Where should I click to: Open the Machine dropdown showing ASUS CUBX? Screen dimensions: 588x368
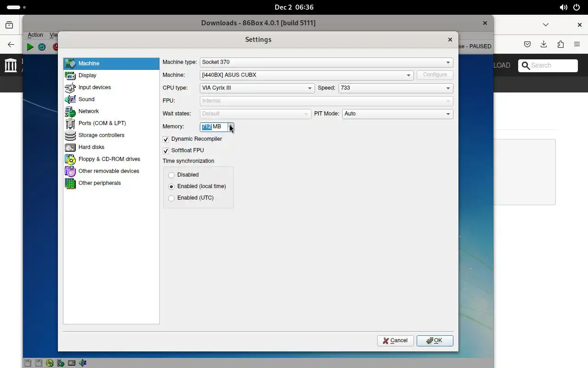(x=307, y=75)
